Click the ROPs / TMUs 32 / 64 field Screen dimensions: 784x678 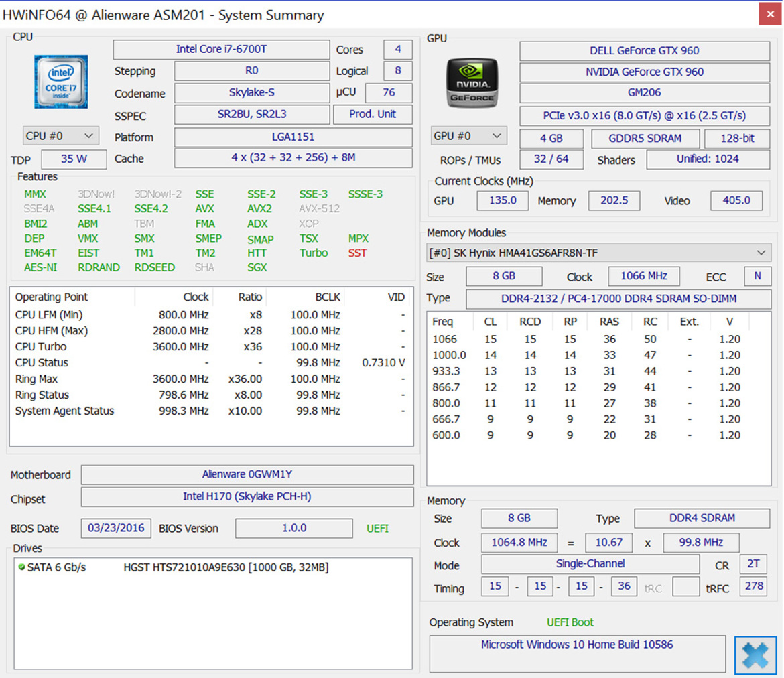point(551,159)
